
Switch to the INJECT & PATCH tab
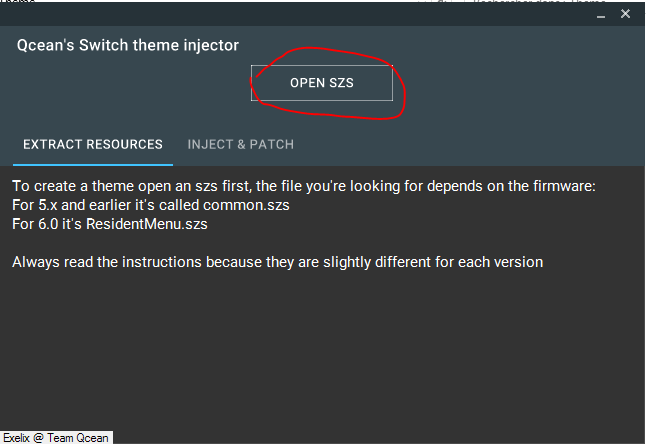240,145
